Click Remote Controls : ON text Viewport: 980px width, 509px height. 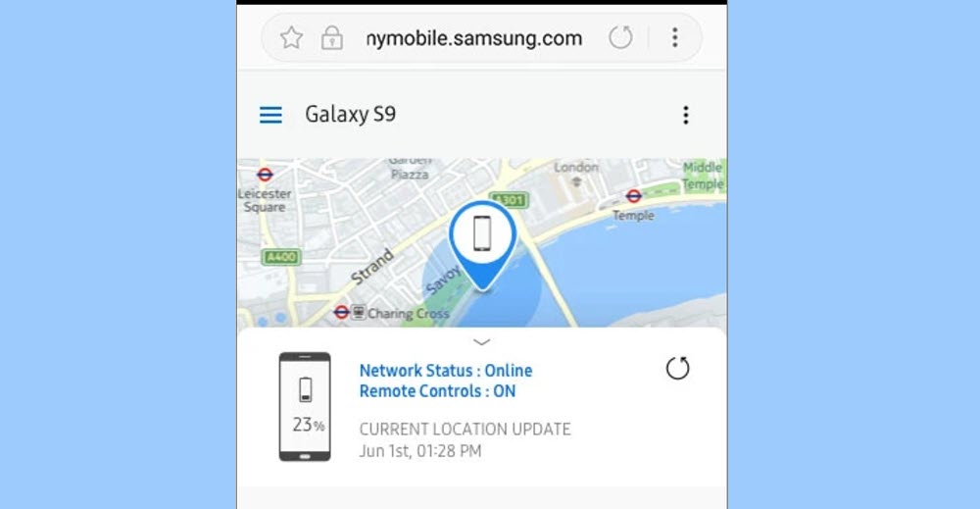(437, 391)
